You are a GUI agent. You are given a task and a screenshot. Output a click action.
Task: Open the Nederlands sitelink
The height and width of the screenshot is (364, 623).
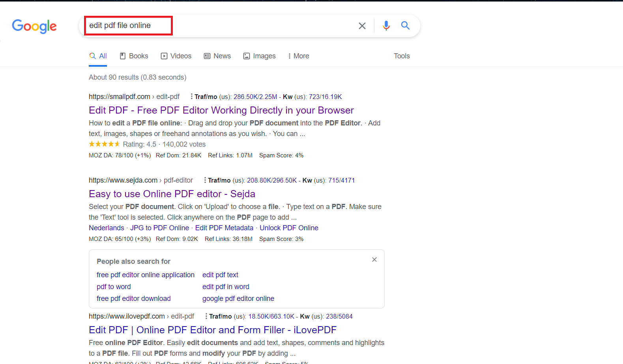[x=107, y=228]
